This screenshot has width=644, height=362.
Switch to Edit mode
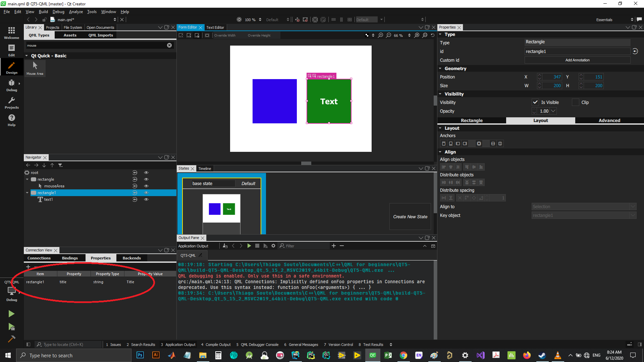click(x=11, y=50)
